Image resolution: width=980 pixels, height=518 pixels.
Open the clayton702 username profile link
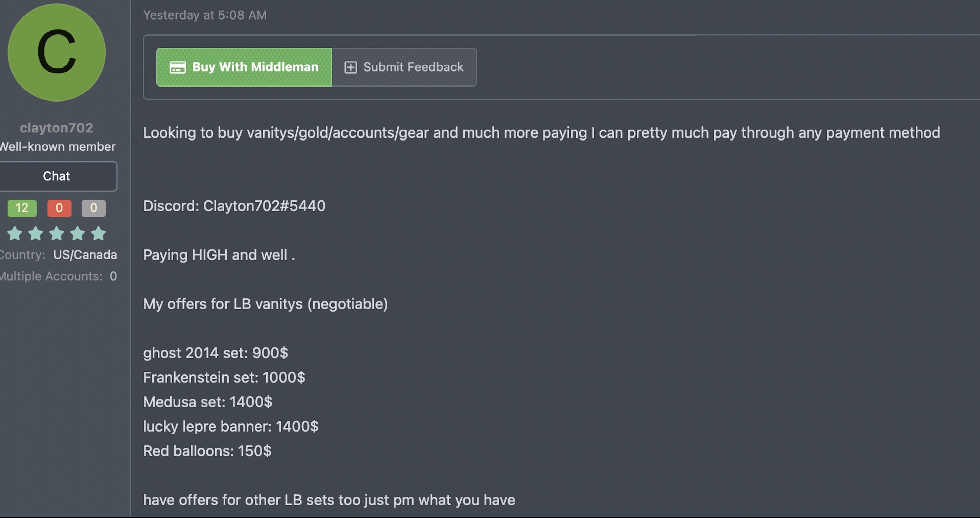coord(57,128)
